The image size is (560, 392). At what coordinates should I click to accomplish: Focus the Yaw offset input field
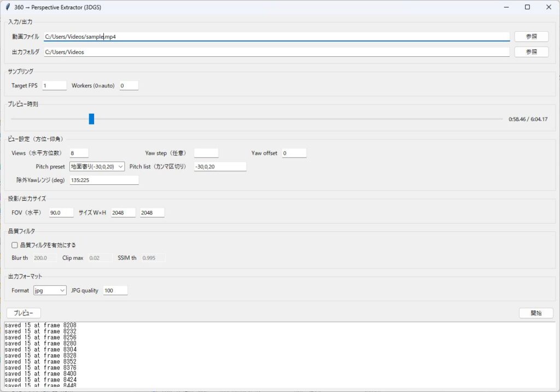(x=294, y=153)
